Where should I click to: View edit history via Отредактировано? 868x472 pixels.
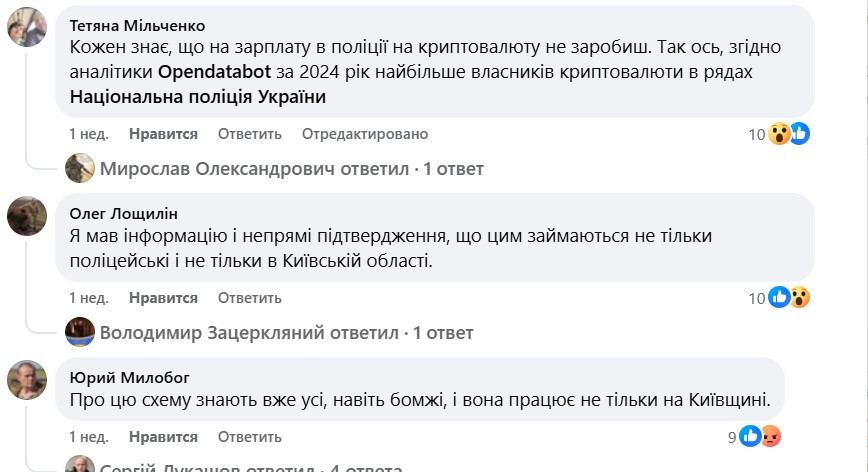coord(365,134)
